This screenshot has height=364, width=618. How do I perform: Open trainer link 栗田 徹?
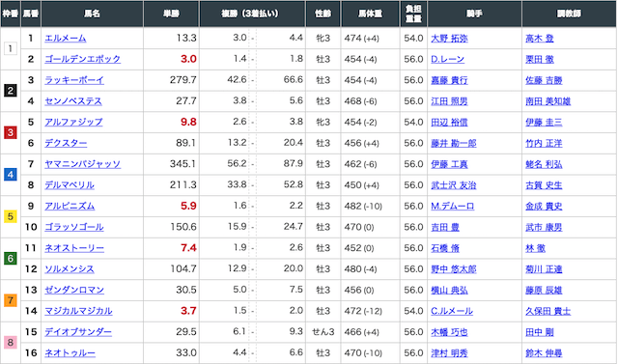click(x=540, y=59)
